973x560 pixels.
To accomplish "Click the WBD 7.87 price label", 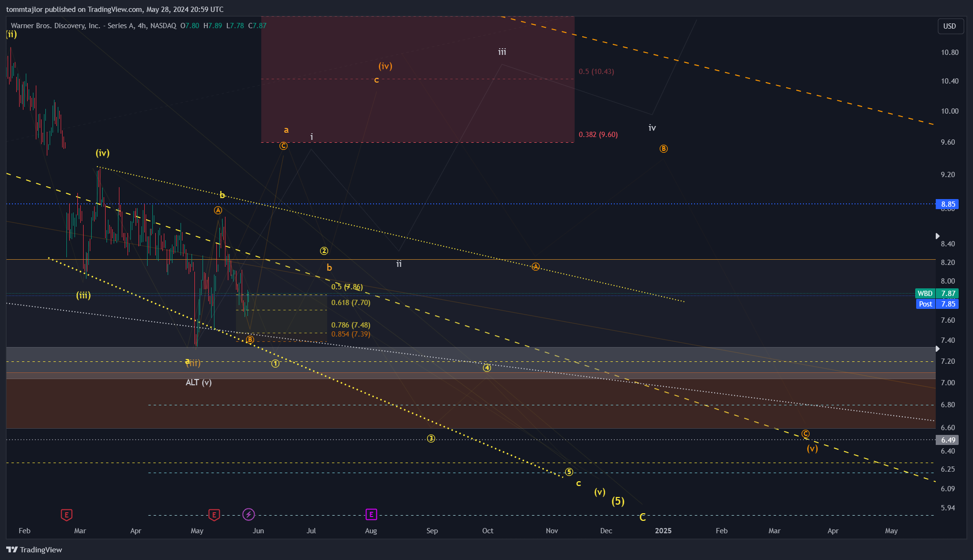I will tap(937, 294).
